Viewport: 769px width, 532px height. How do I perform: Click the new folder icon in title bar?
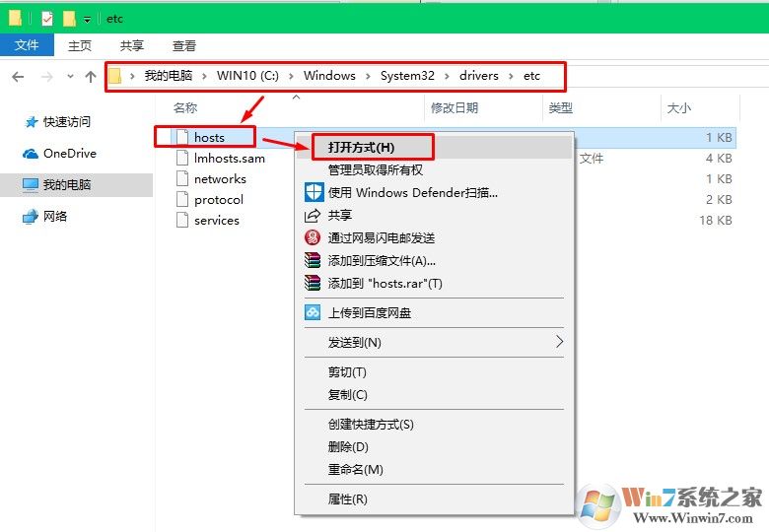click(69, 19)
